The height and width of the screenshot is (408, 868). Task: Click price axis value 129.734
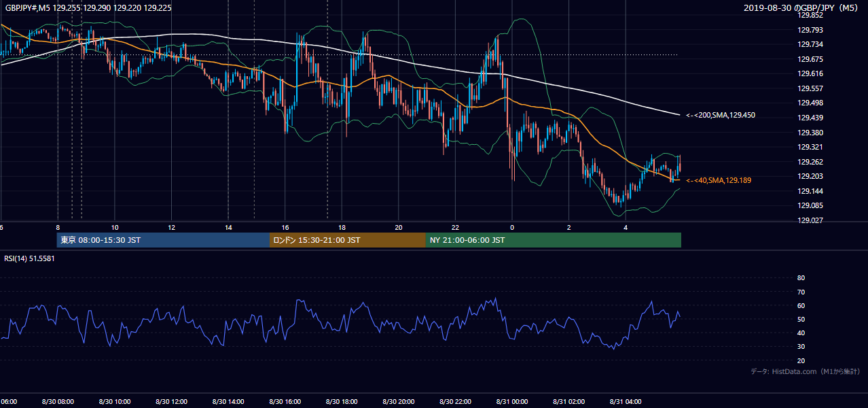pyautogui.click(x=810, y=44)
